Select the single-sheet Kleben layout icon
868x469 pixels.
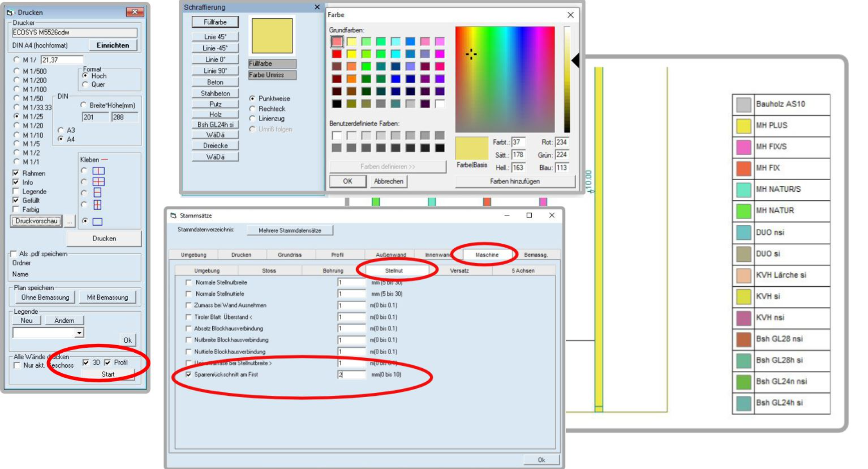pos(97,222)
